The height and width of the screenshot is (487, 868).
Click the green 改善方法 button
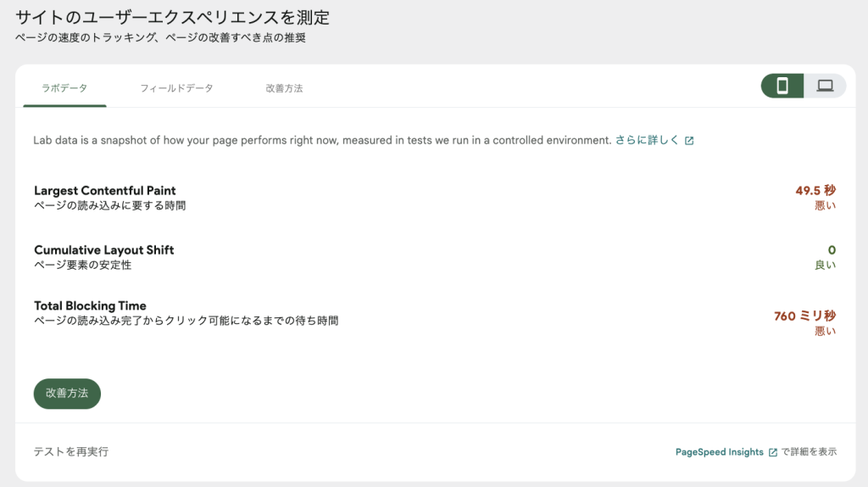pyautogui.click(x=67, y=394)
